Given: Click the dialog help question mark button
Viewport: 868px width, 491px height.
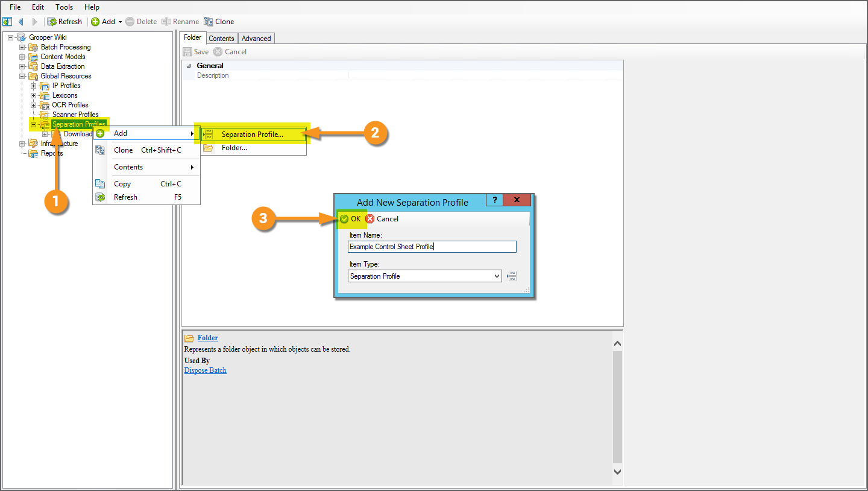Looking at the screenshot, I should click(494, 200).
